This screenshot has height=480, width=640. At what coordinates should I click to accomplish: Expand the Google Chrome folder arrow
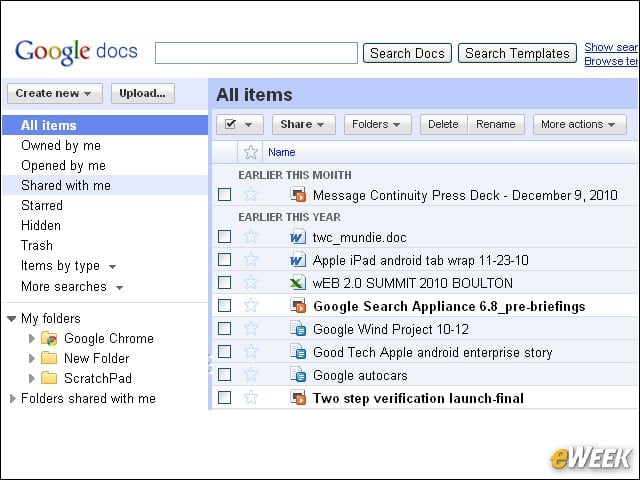click(x=31, y=338)
